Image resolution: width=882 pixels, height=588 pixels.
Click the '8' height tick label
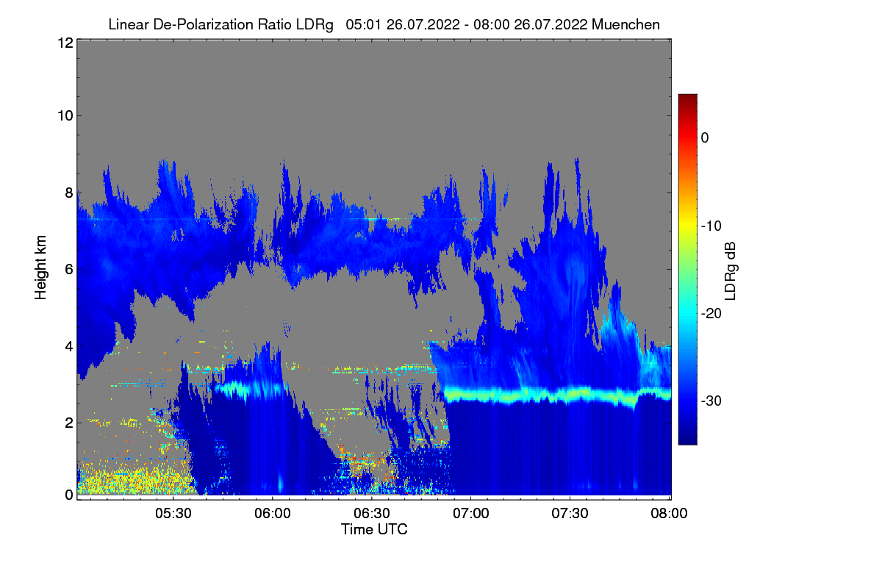68,193
